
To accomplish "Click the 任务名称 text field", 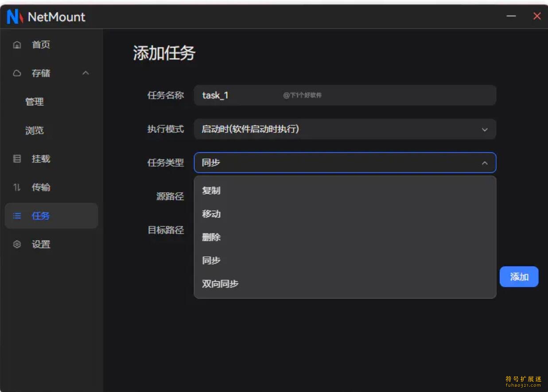I will [345, 95].
